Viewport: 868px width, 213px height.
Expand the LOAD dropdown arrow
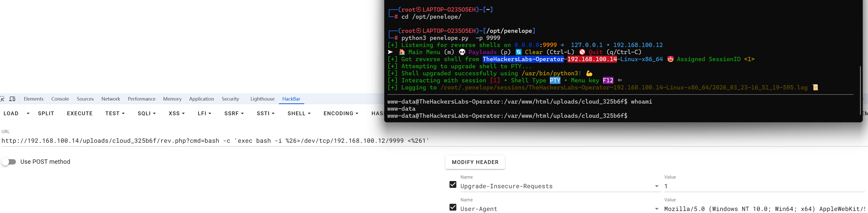tap(28, 113)
